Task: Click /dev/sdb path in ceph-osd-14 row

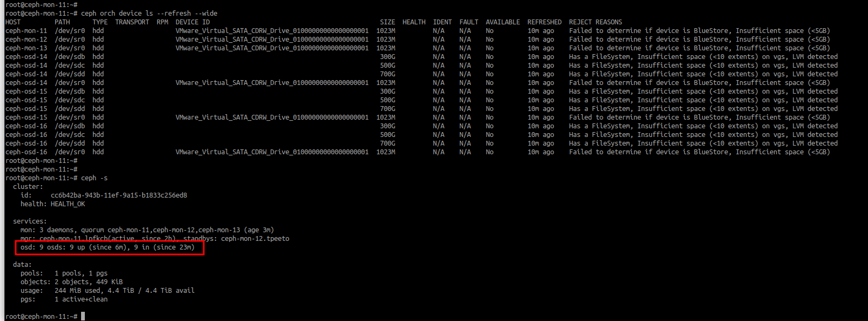Action: click(x=70, y=57)
